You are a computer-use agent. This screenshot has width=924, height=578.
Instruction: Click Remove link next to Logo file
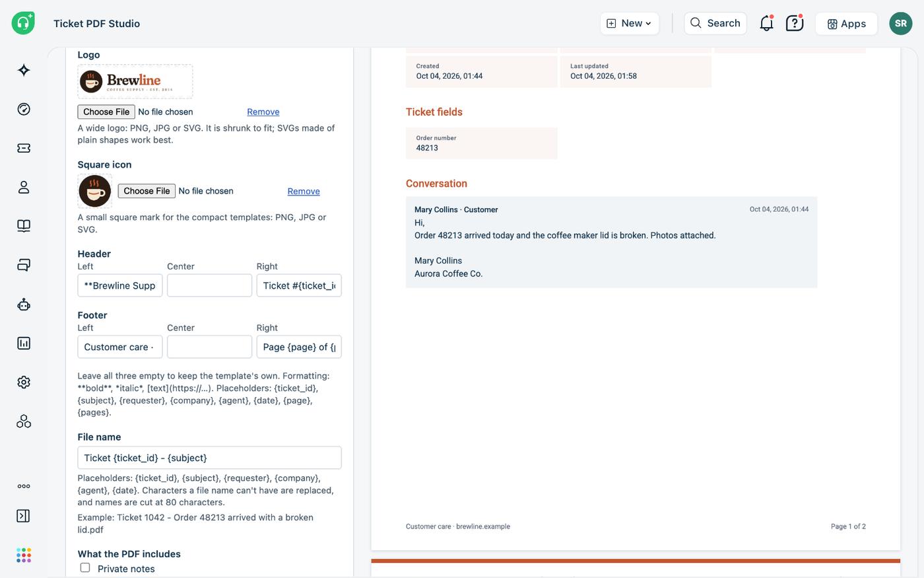[x=263, y=112]
